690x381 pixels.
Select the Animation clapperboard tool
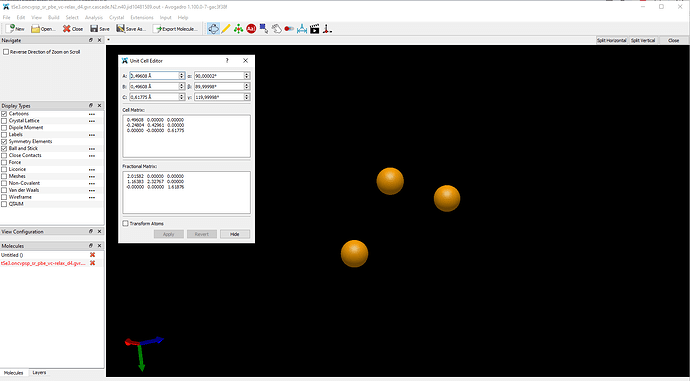[x=314, y=29]
